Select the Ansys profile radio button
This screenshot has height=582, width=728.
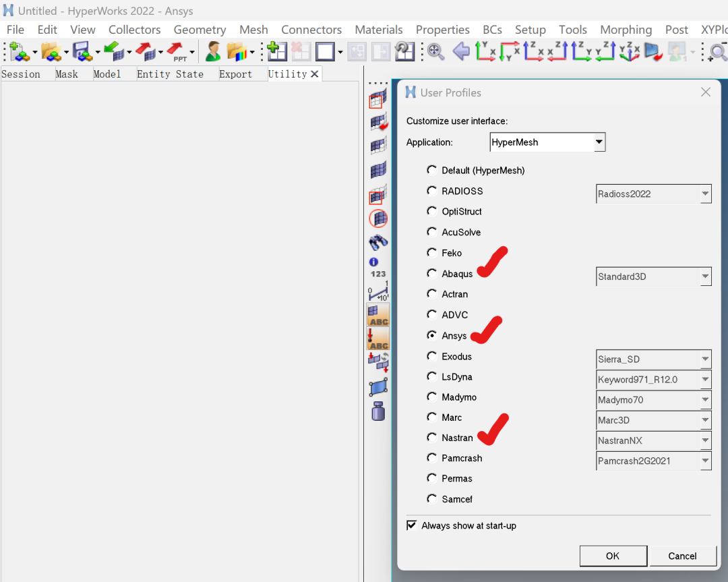[x=432, y=335]
